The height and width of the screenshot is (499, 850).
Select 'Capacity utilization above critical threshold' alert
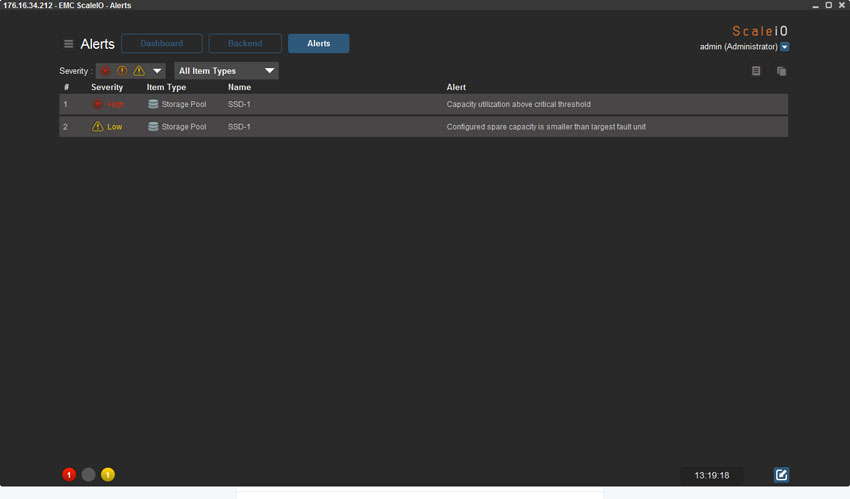pos(519,104)
